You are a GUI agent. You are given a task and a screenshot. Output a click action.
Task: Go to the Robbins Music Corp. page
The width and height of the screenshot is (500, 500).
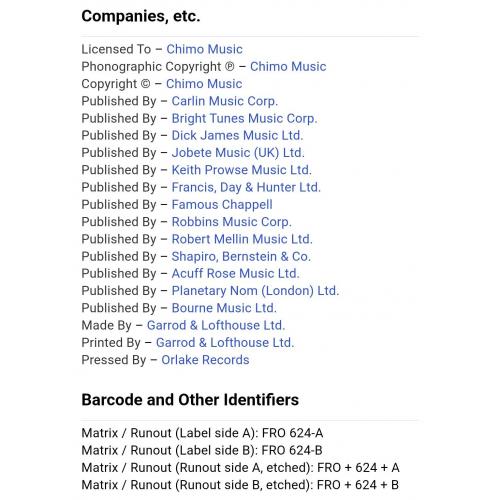(232, 222)
